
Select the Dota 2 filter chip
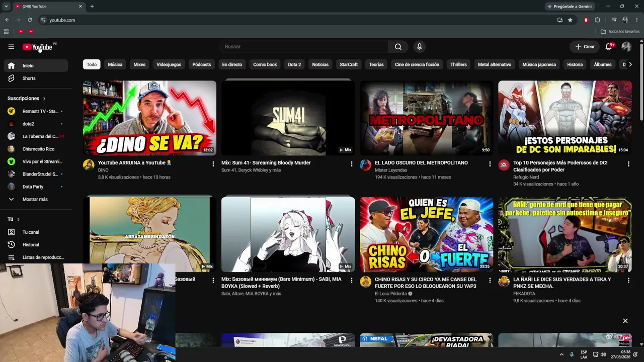[x=294, y=64]
